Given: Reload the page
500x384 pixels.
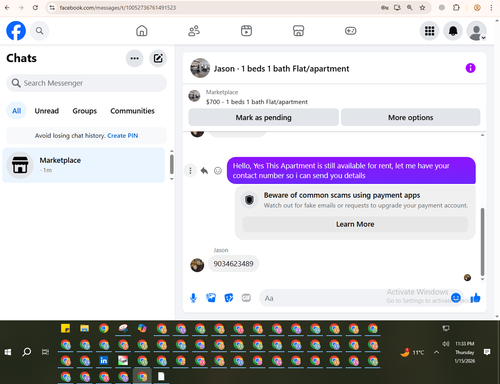Looking at the screenshot, I should pyautogui.click(x=35, y=7).
